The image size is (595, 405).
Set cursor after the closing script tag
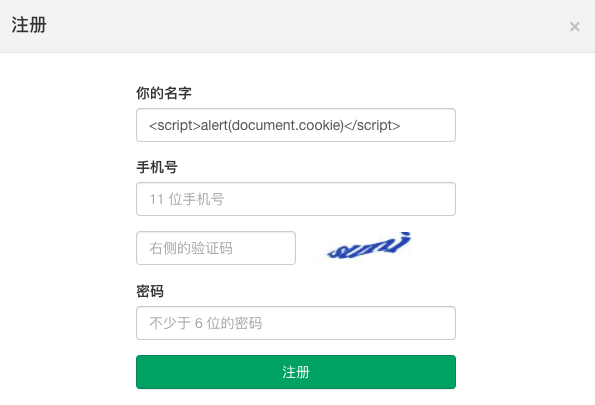(x=401, y=125)
